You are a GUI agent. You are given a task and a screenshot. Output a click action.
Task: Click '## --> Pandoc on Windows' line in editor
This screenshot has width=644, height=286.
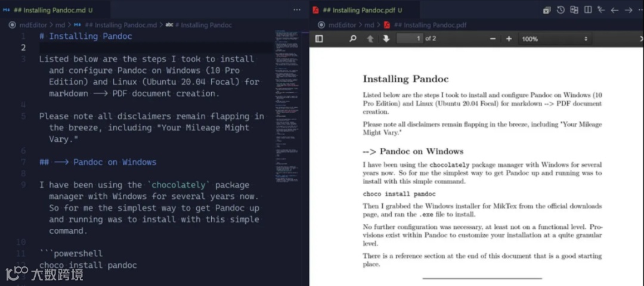[98, 162]
